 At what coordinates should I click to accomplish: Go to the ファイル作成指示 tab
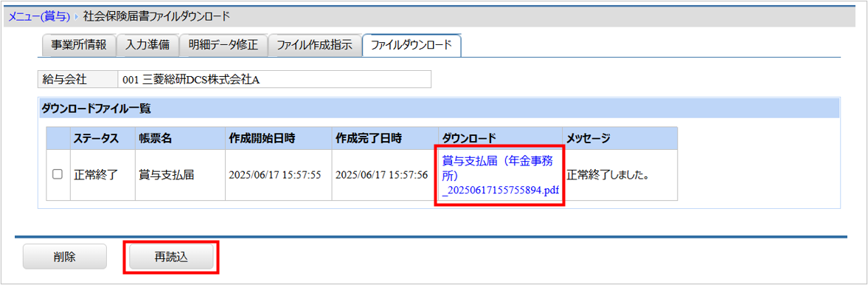point(314,45)
